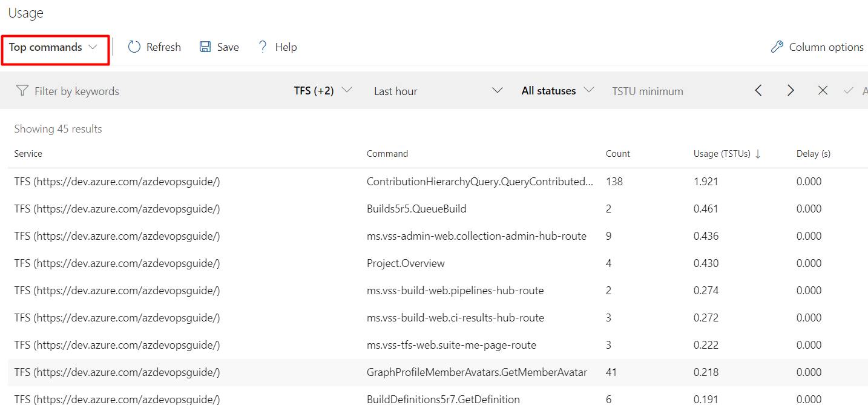Screen dimensions: 868x405
Task: Click Service cell in the Project.Overview row
Action: pyautogui.click(x=117, y=263)
